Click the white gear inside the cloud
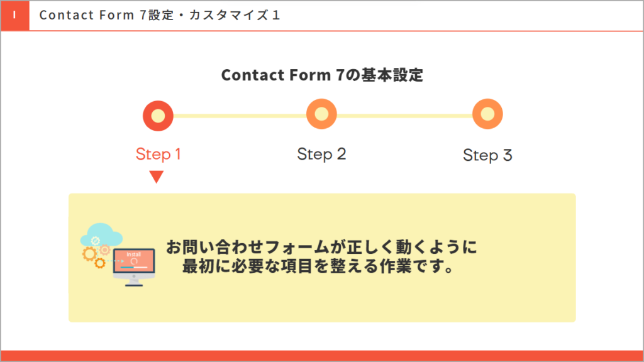The height and width of the screenshot is (362, 644). pyautogui.click(x=96, y=240)
